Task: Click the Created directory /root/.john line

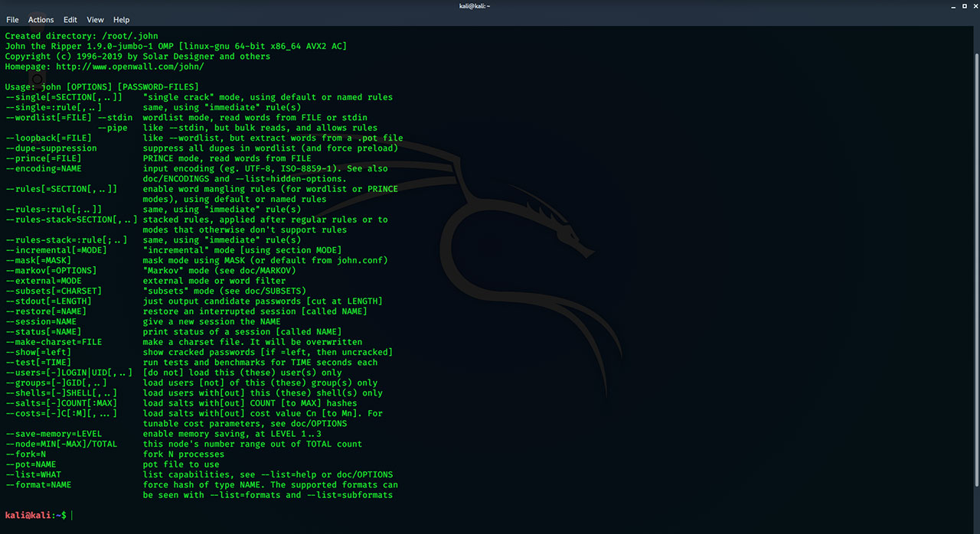Action: 81,35
